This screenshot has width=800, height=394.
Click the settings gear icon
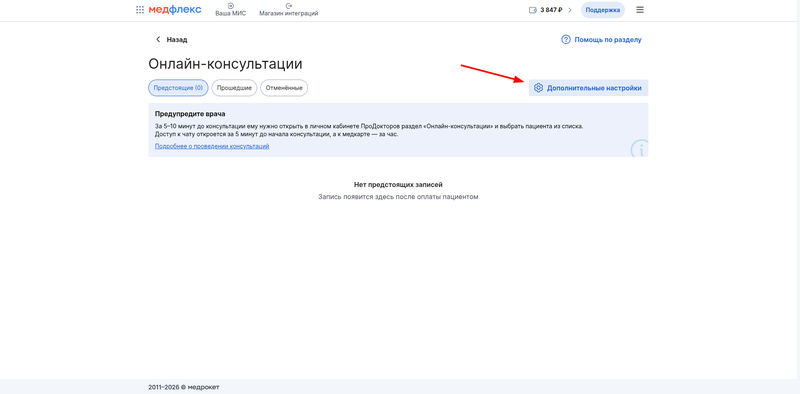(538, 88)
